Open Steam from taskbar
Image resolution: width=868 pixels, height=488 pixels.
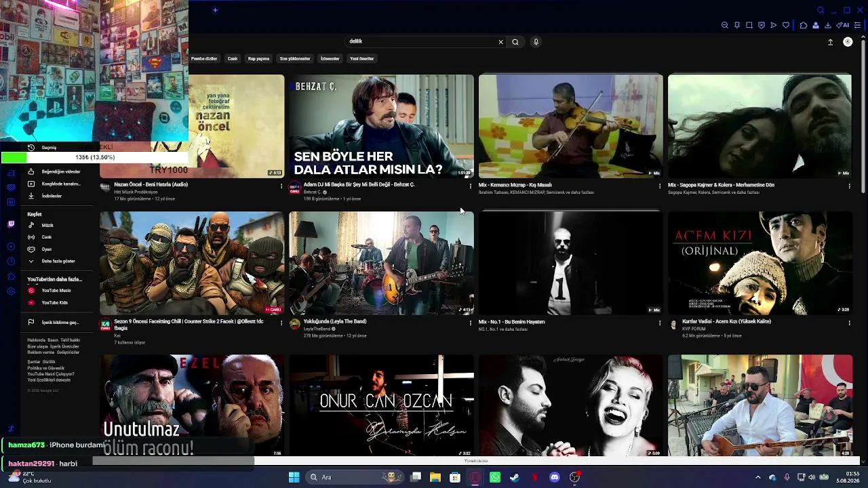click(x=515, y=477)
